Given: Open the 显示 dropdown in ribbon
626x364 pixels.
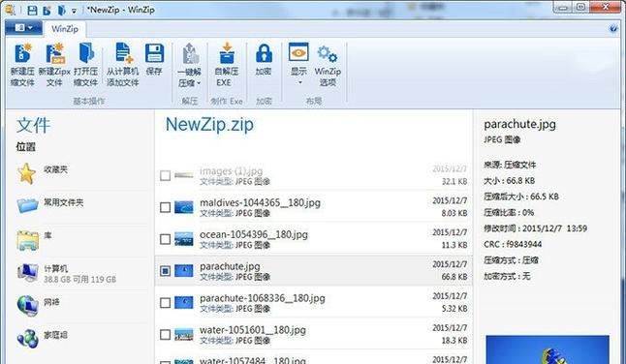Looking at the screenshot, I should coord(299,82).
